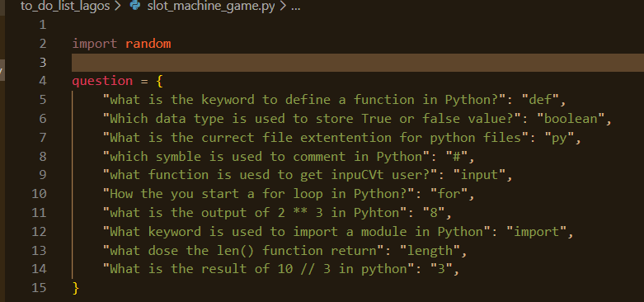Place cursor in highlighted empty line 3

coord(358,63)
